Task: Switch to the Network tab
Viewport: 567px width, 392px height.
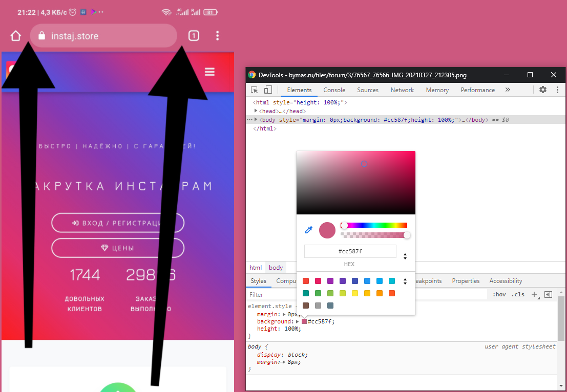Action: click(x=402, y=90)
